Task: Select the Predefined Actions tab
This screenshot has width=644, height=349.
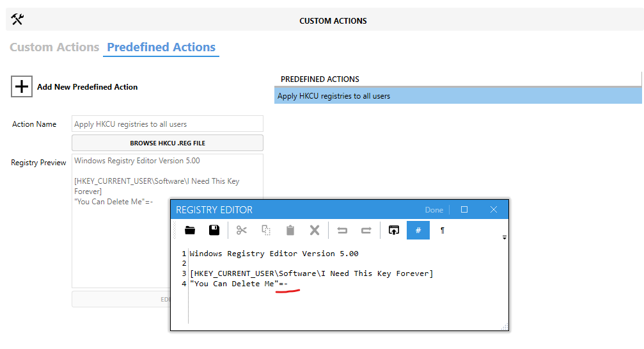Action: click(161, 47)
